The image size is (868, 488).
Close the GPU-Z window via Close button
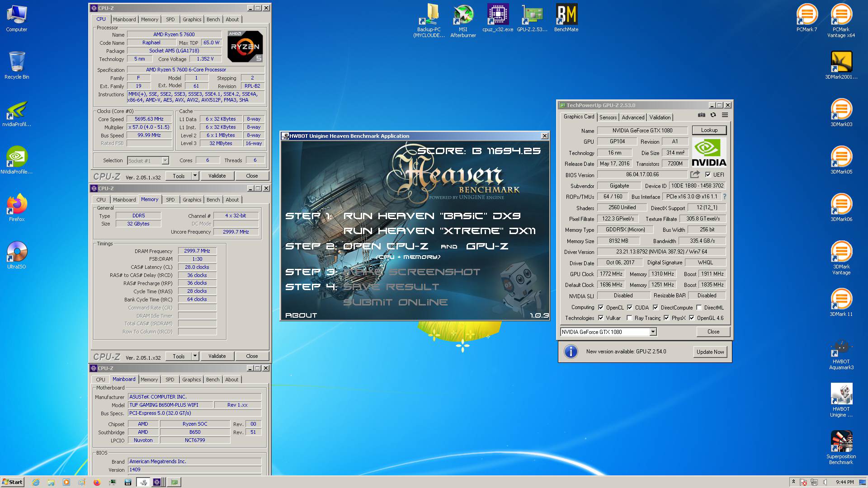tap(713, 332)
